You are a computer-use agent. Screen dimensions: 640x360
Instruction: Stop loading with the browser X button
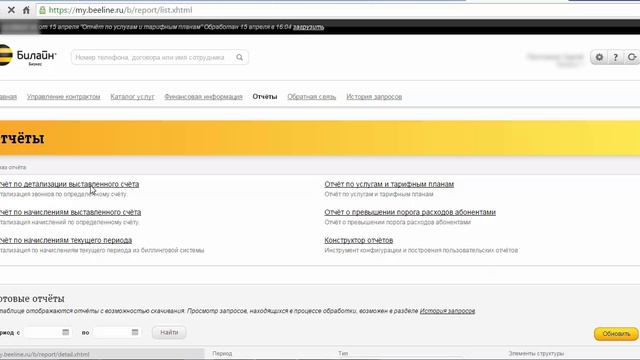[11, 10]
